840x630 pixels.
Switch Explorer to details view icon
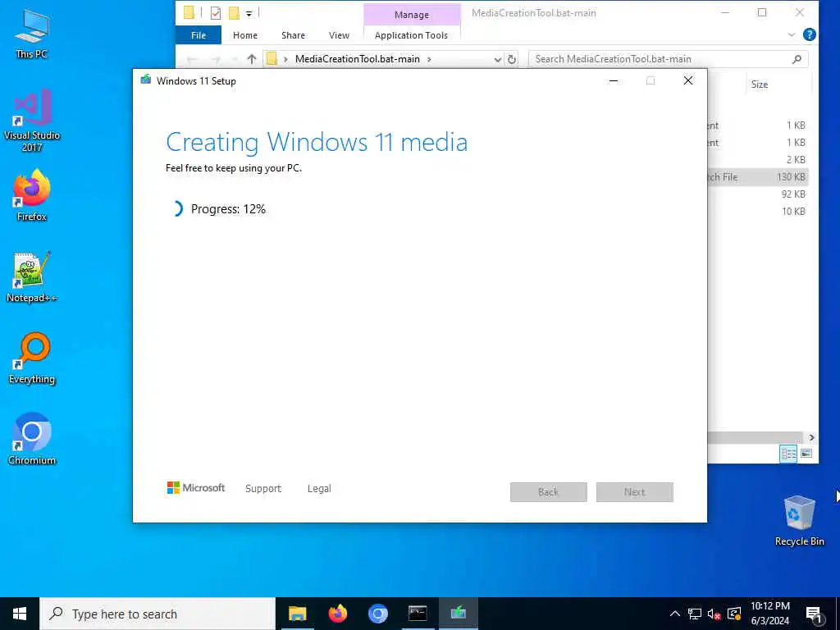788,454
